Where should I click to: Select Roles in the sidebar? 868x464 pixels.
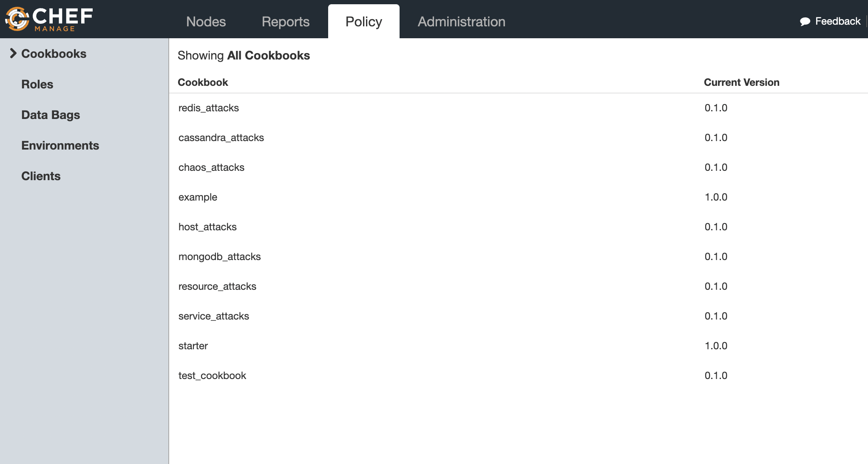click(x=37, y=84)
